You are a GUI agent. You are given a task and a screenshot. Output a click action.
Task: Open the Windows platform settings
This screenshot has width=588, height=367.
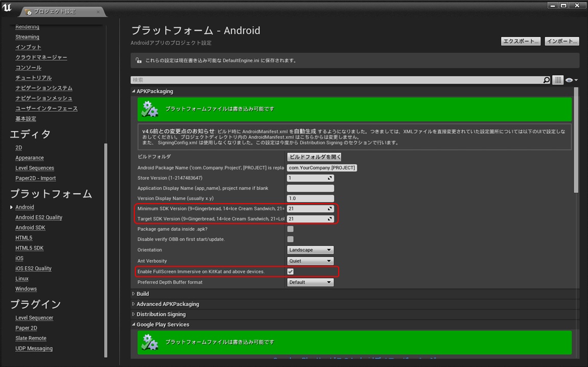(26, 289)
